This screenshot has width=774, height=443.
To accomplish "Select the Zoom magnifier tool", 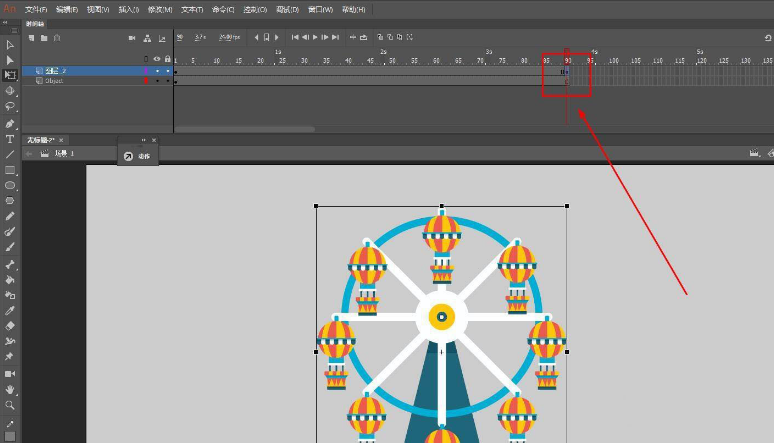I will [10, 405].
